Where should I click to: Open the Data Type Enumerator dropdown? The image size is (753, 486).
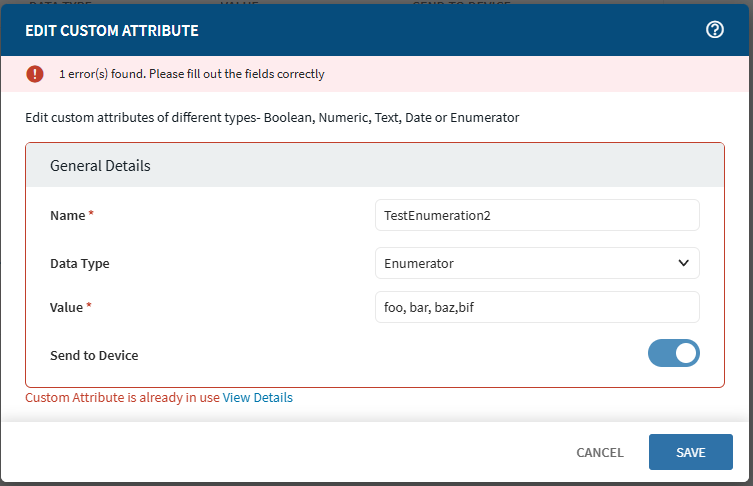click(536, 263)
